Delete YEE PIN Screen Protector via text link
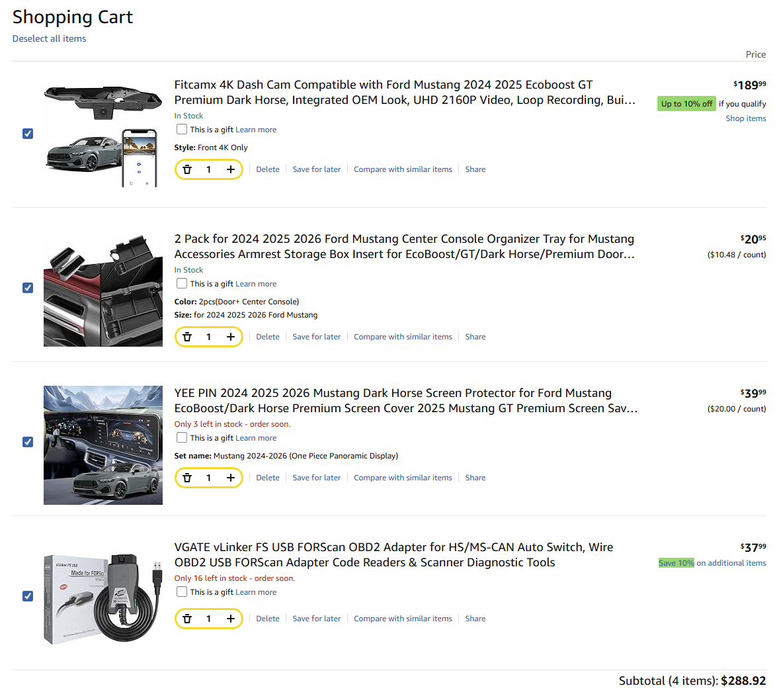The height and width of the screenshot is (700, 779). [268, 478]
